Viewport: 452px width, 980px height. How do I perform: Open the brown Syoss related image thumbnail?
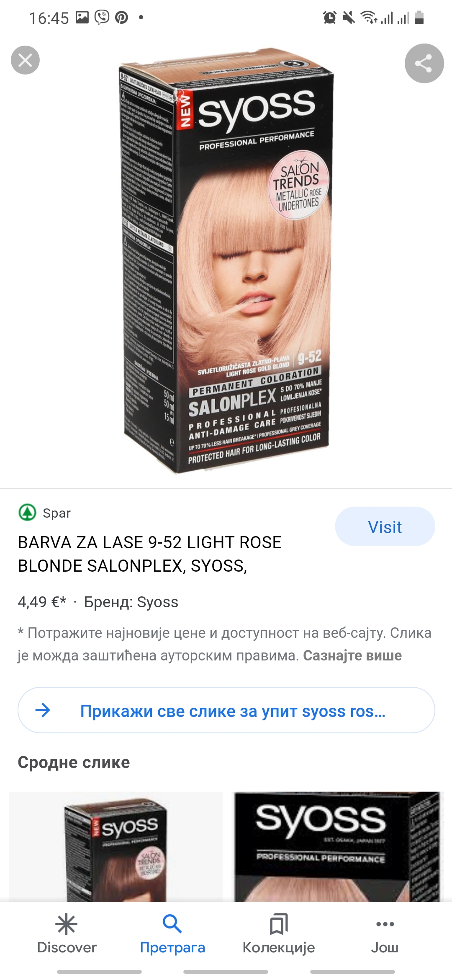[116, 846]
